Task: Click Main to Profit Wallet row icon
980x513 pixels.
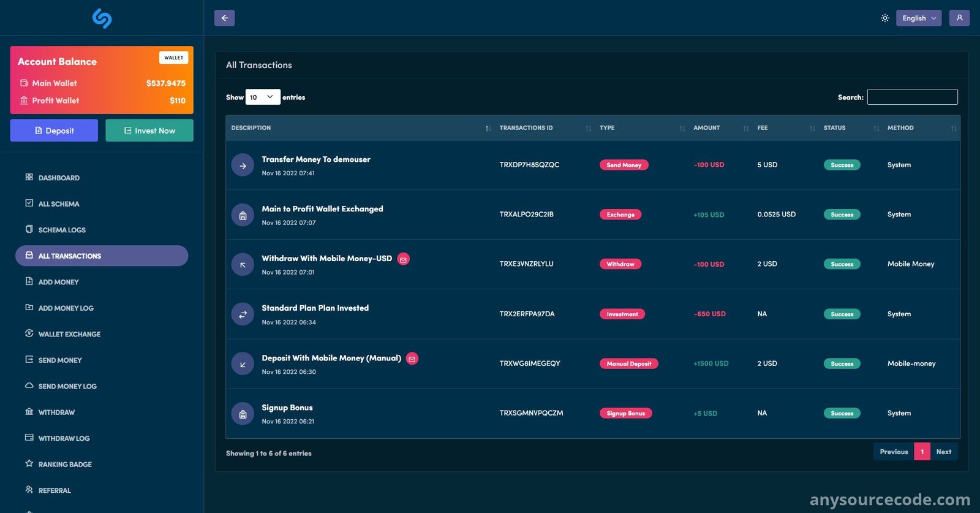Action: pyautogui.click(x=243, y=215)
